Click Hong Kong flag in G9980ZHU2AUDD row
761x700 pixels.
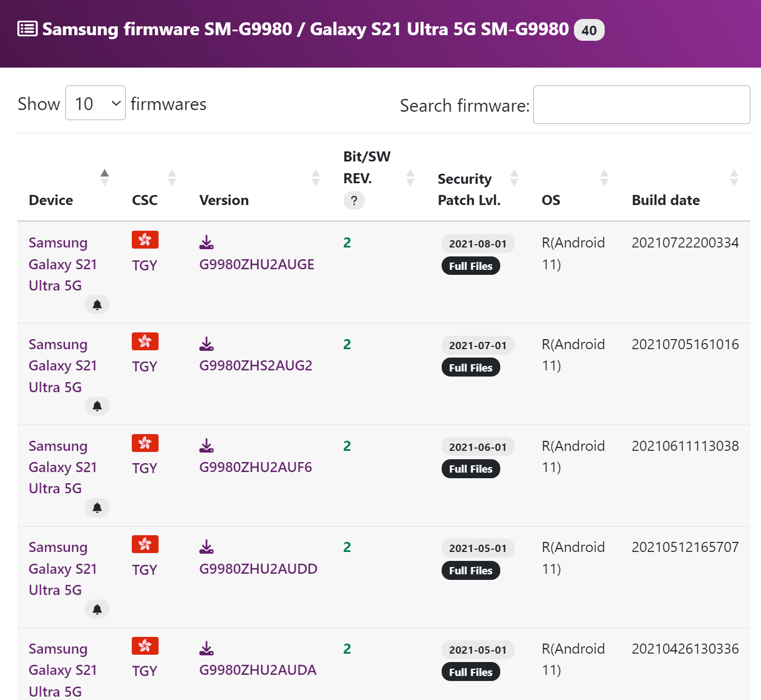(x=145, y=544)
